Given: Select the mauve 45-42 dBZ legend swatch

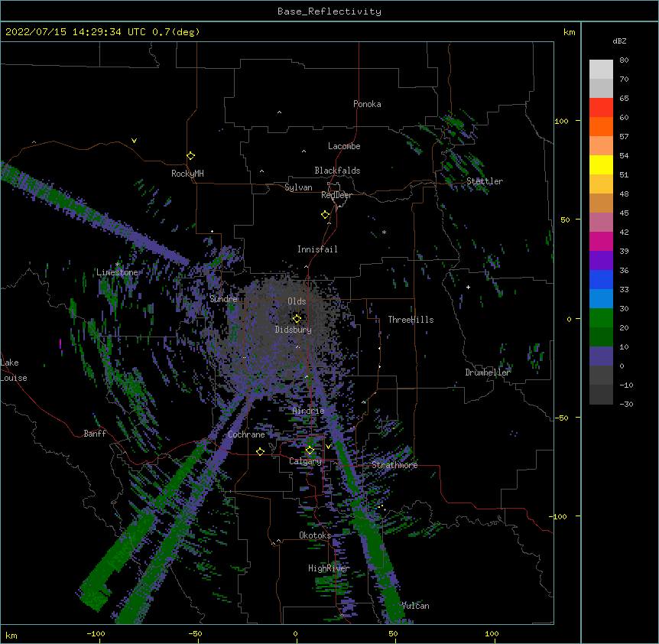Looking at the screenshot, I should pyautogui.click(x=601, y=223).
